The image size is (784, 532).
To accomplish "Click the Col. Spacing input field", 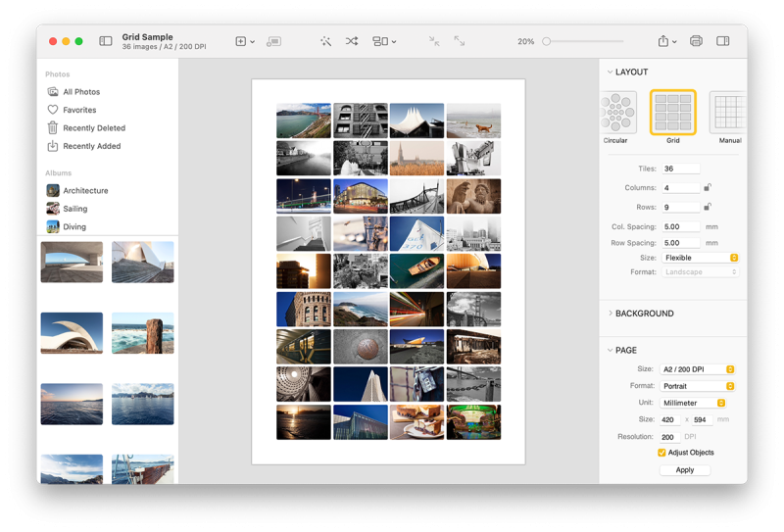I will (x=680, y=226).
